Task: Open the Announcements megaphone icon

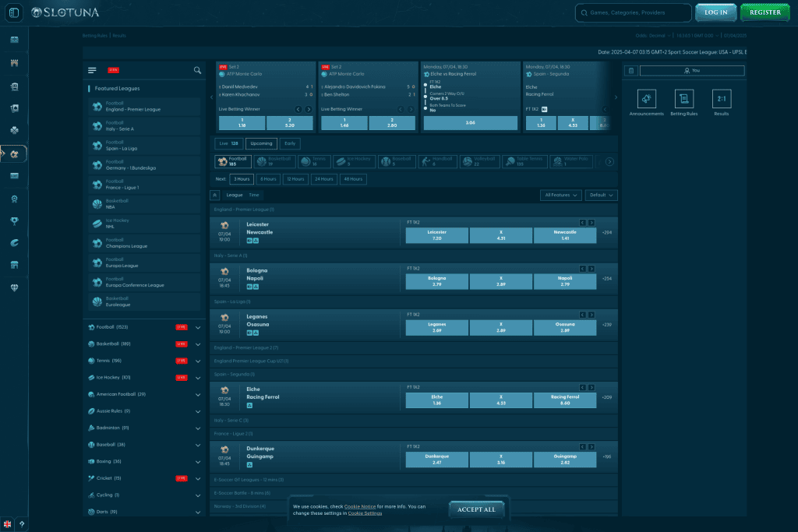Action: point(646,99)
